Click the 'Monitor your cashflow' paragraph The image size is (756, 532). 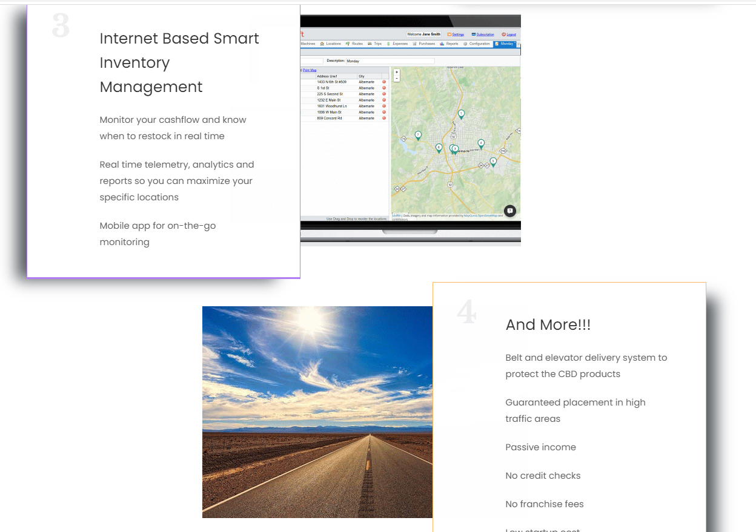click(x=173, y=128)
